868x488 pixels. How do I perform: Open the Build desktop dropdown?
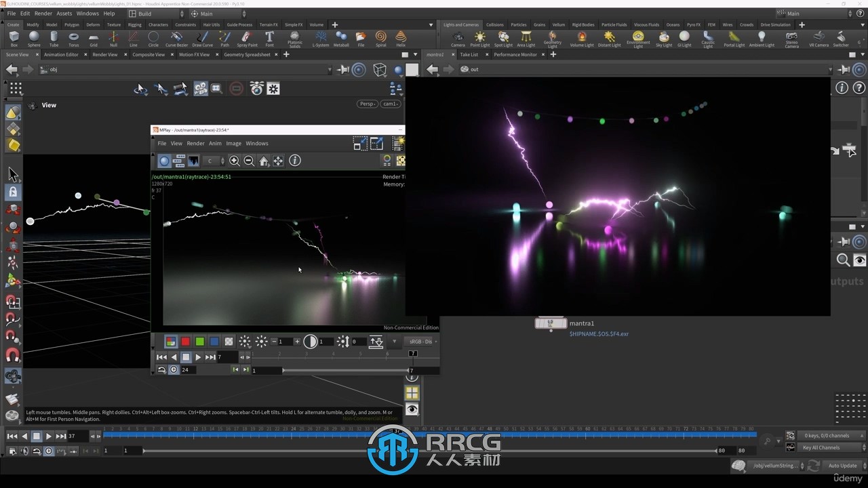click(x=156, y=14)
